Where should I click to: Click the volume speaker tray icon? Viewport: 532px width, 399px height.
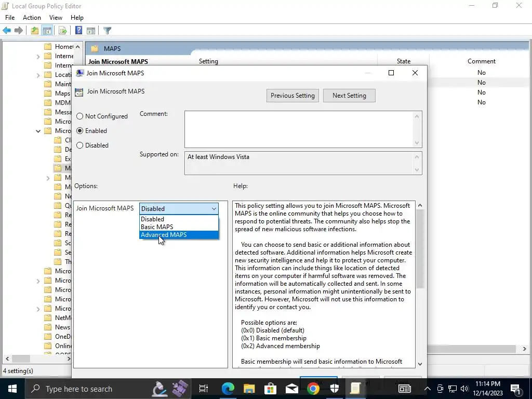click(x=464, y=389)
